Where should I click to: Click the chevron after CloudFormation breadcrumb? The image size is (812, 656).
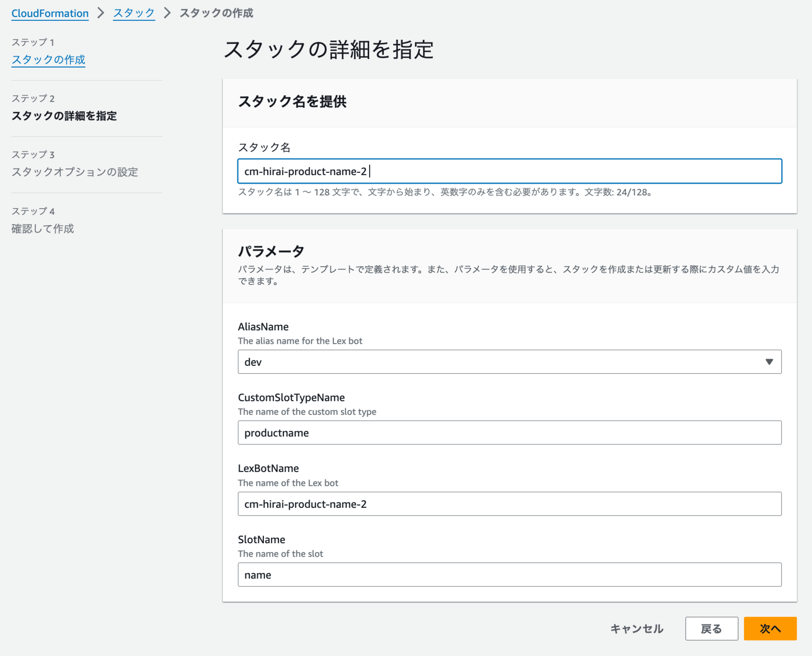click(101, 13)
